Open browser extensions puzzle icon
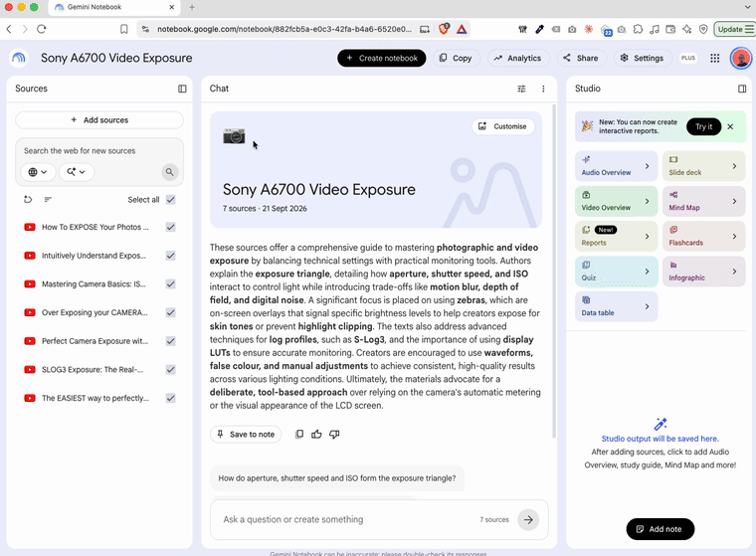This screenshot has height=556, width=756. click(x=638, y=30)
